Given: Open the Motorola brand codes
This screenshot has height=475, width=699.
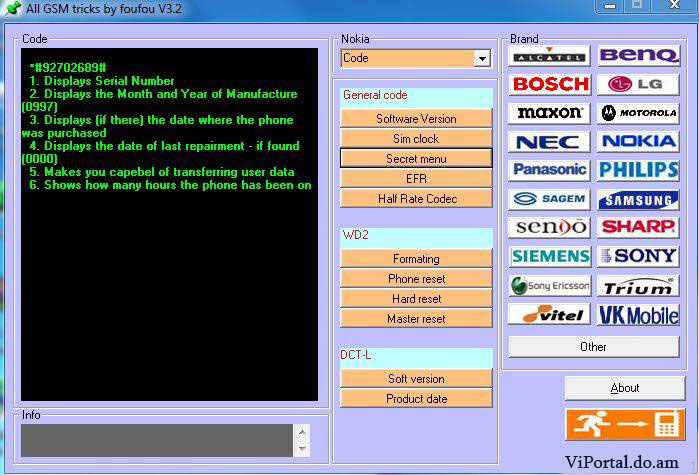Looking at the screenshot, I should coord(638,113).
